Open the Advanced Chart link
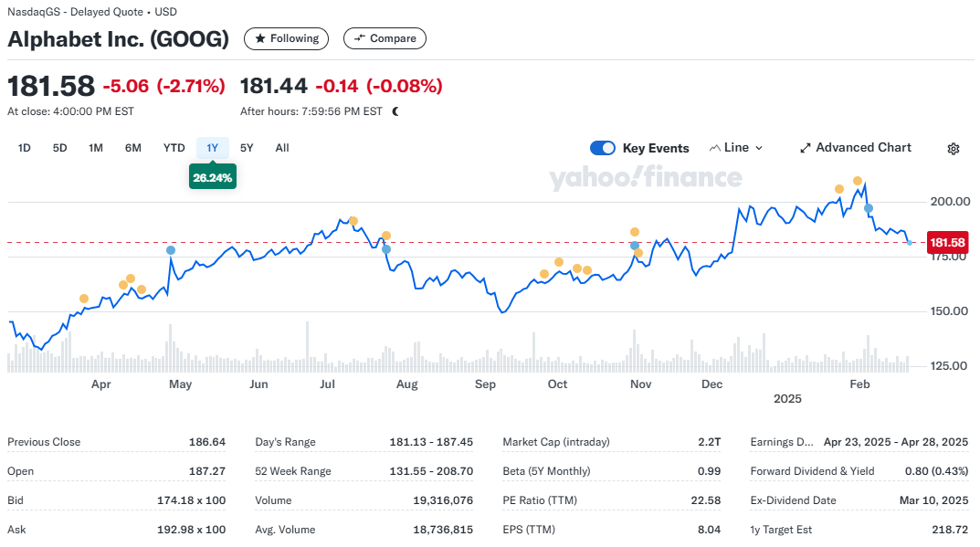The width and height of the screenshot is (980, 547). pyautogui.click(x=856, y=148)
